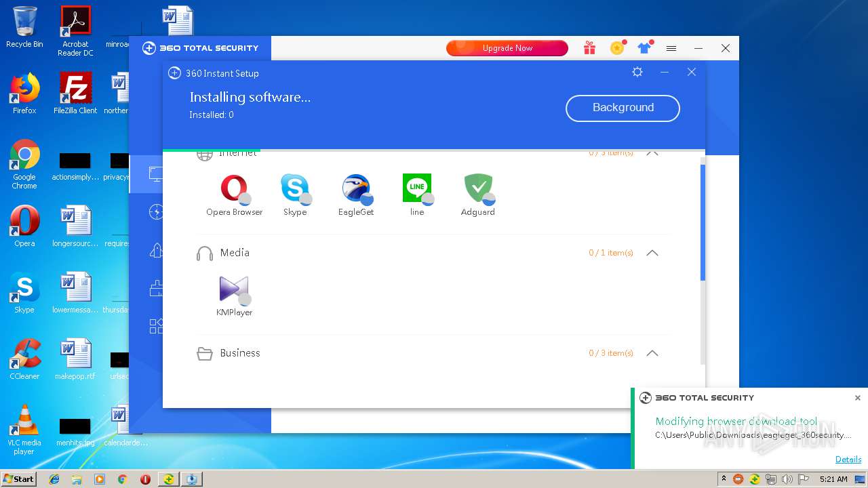Open the Action Center flag tray icon
Viewport: 868px width, 488px height.
coord(804,479)
